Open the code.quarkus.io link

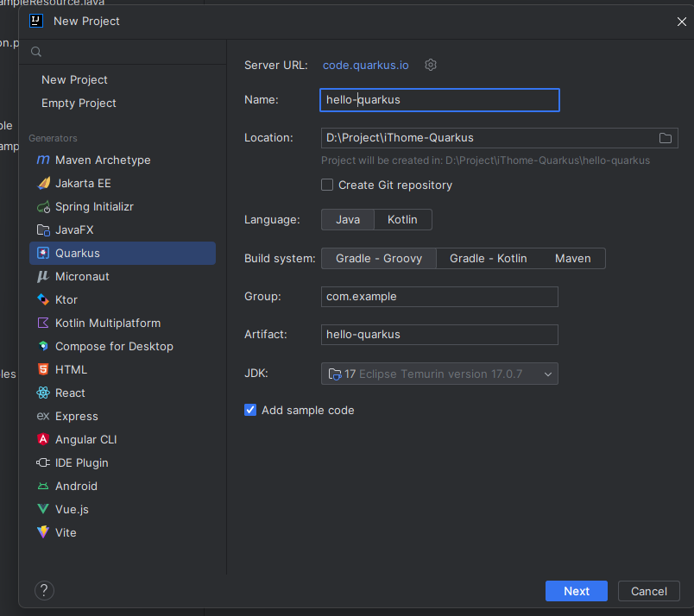coord(366,65)
